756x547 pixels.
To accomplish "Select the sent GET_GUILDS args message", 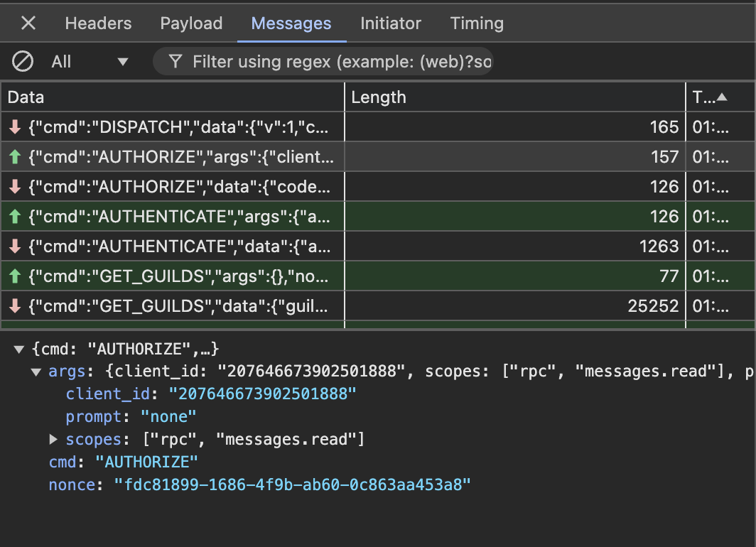I will pos(178,276).
